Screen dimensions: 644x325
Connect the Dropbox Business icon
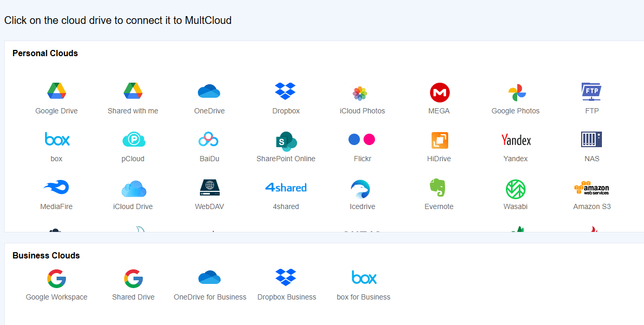(x=286, y=277)
